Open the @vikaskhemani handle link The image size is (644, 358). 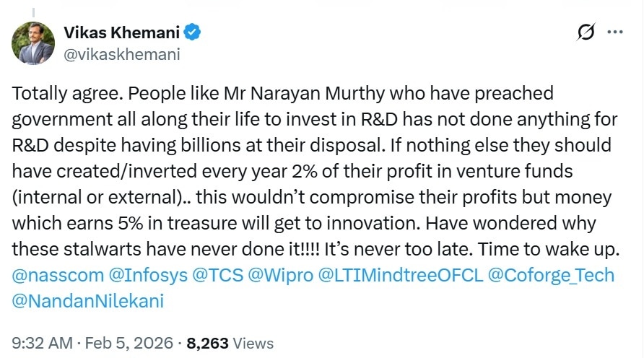point(121,54)
